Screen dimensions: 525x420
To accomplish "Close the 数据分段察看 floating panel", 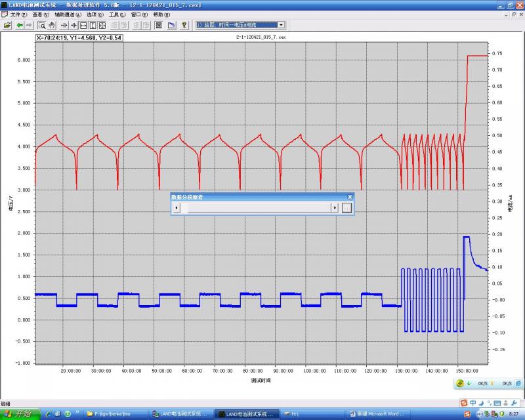I will 350,196.
